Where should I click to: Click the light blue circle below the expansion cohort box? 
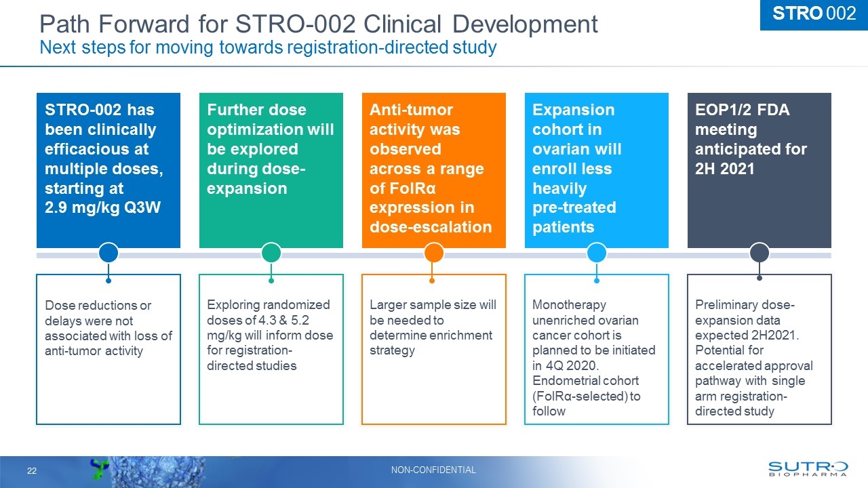point(596,252)
